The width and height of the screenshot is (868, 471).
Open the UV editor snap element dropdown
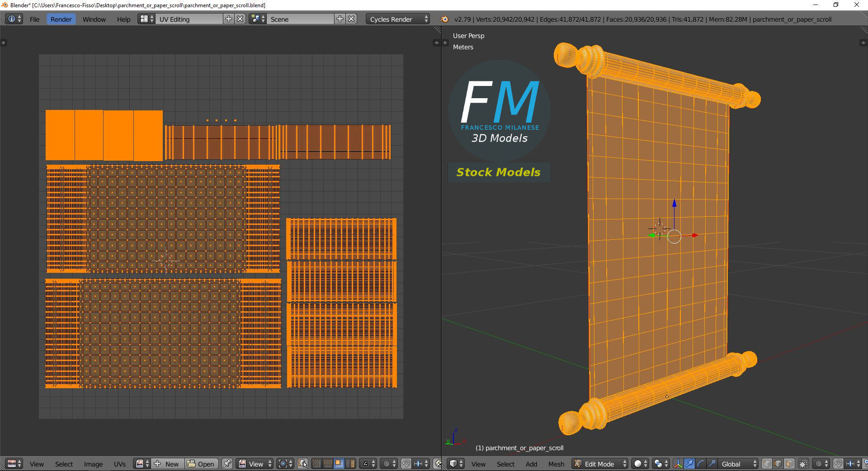[x=421, y=464]
